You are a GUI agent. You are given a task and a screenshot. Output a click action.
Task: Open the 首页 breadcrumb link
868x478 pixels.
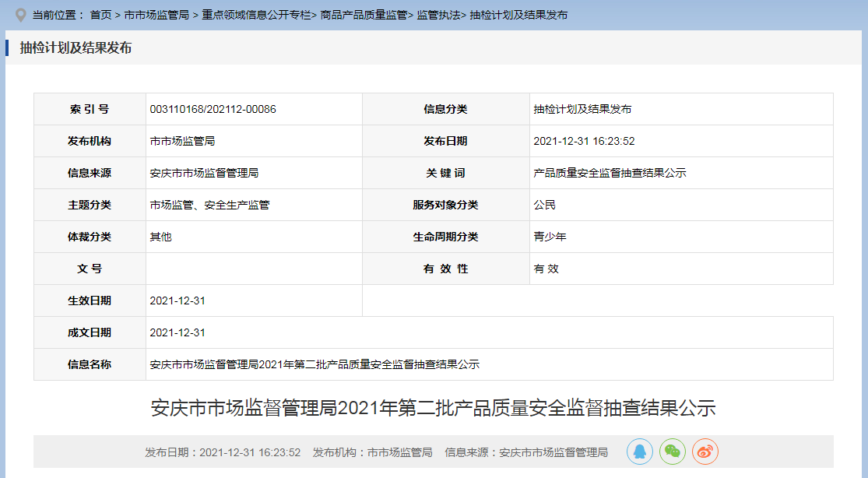100,15
